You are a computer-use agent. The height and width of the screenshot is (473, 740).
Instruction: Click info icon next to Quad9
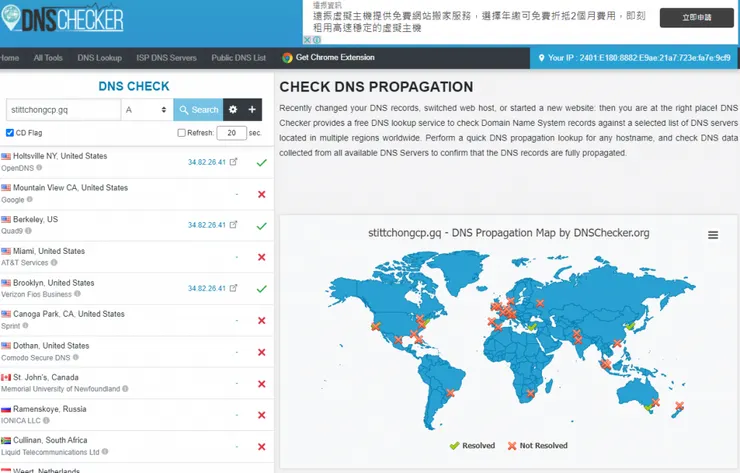[x=36, y=231]
